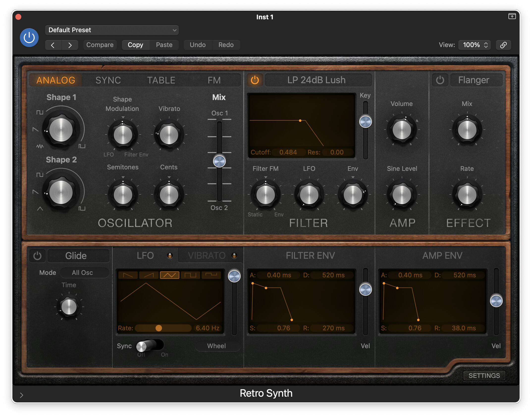
Task: Open the Wheel modulation source menu
Action: point(218,346)
